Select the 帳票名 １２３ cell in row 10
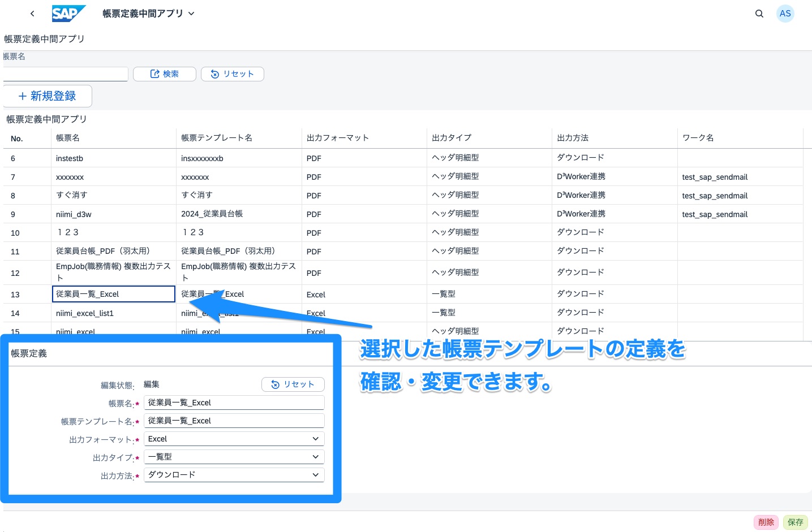Viewport: 812px width, 532px height. coord(114,233)
